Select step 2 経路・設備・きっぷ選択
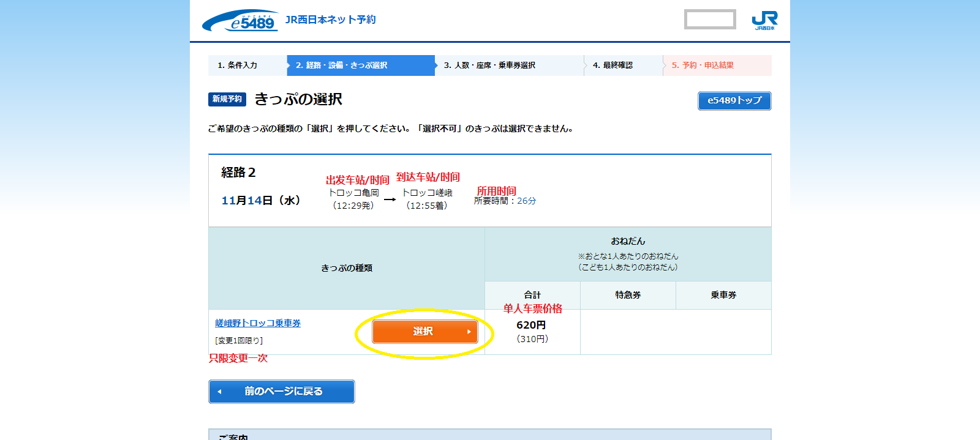Image resolution: width=980 pixels, height=440 pixels. (341, 65)
